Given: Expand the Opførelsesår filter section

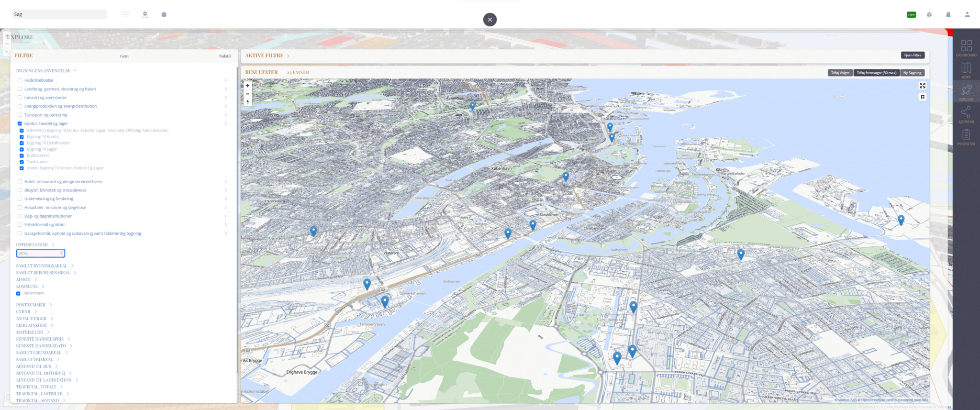Looking at the screenshot, I should click(53, 245).
